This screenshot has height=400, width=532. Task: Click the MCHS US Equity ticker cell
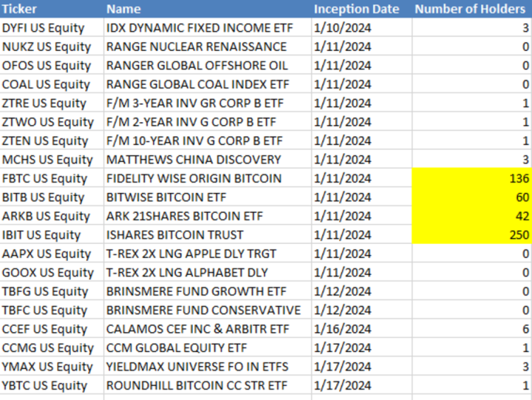coord(52,159)
